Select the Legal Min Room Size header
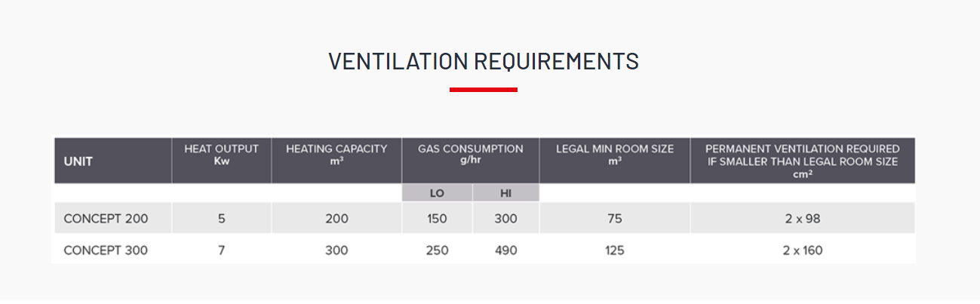 click(x=614, y=155)
